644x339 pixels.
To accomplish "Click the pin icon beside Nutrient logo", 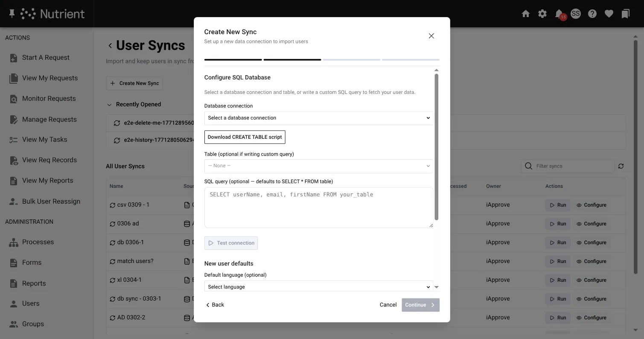I will tap(12, 14).
